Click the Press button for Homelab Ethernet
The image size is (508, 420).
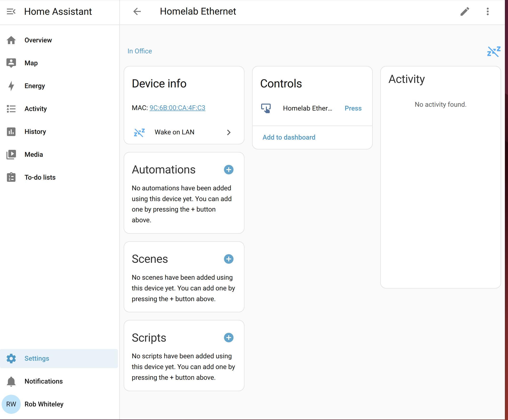353,108
